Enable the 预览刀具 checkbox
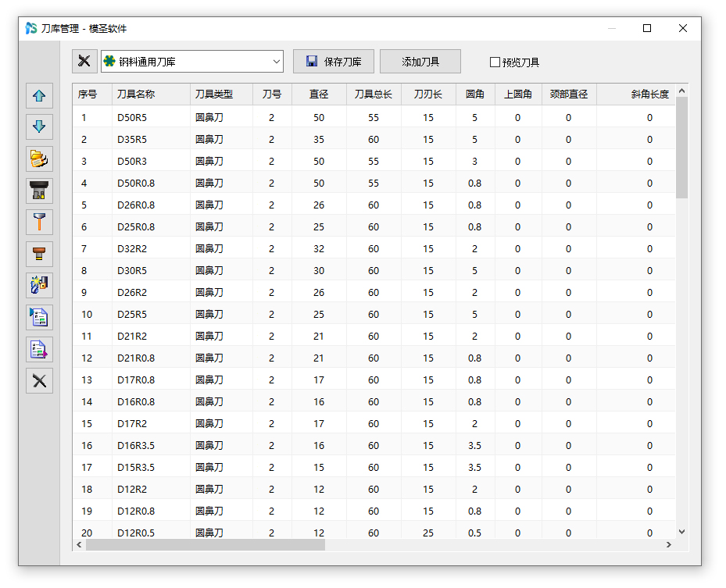 [495, 62]
